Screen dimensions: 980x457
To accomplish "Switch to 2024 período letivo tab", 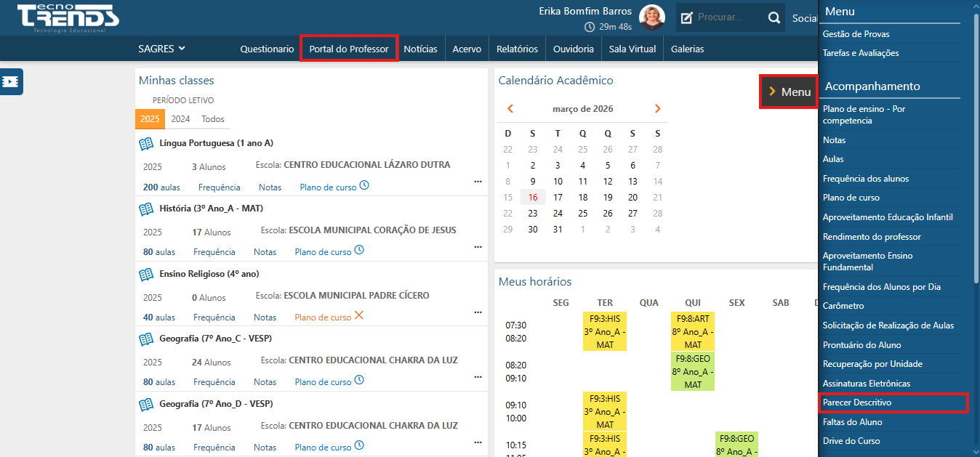I will coord(180,119).
